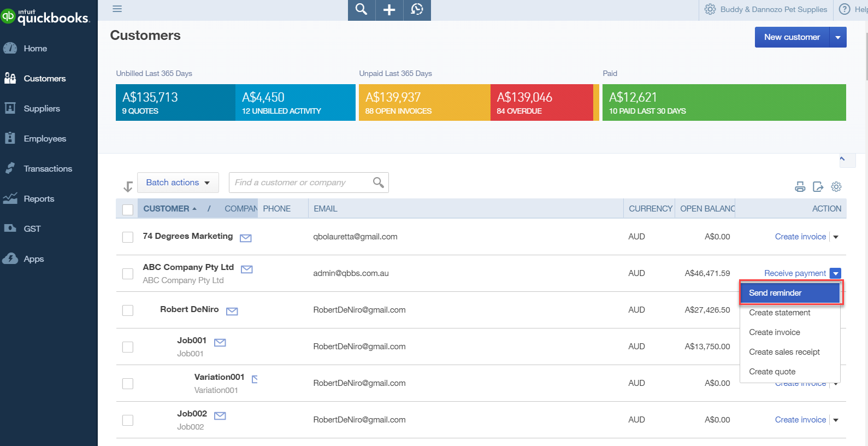Open Transactions in sidebar
Screen dimensions: 868x446
tap(48, 169)
